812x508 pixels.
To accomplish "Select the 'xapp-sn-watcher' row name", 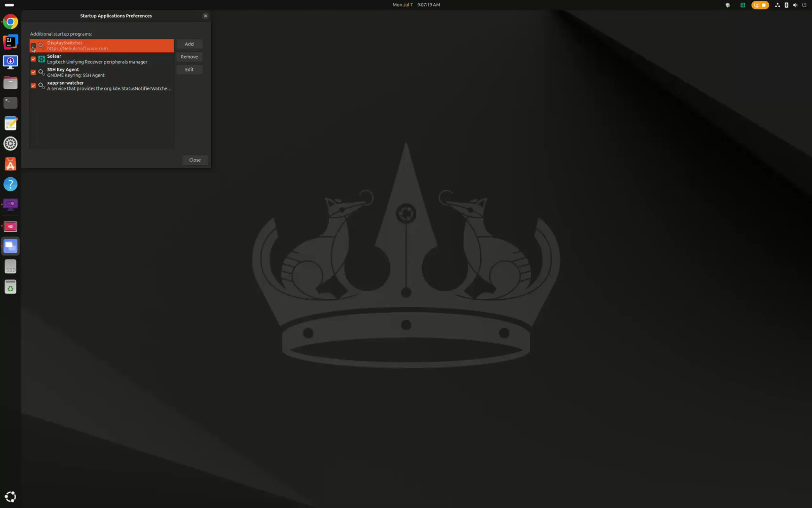I will (x=65, y=83).
